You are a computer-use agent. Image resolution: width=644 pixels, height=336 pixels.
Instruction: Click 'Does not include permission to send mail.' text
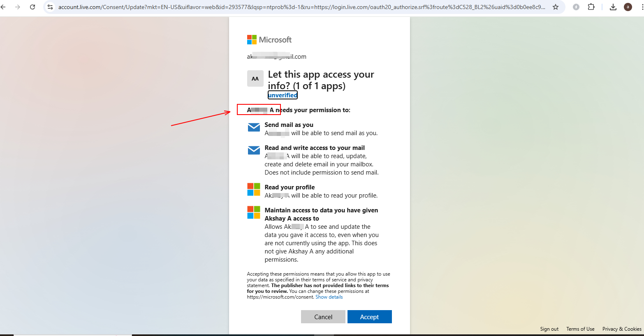point(322,173)
